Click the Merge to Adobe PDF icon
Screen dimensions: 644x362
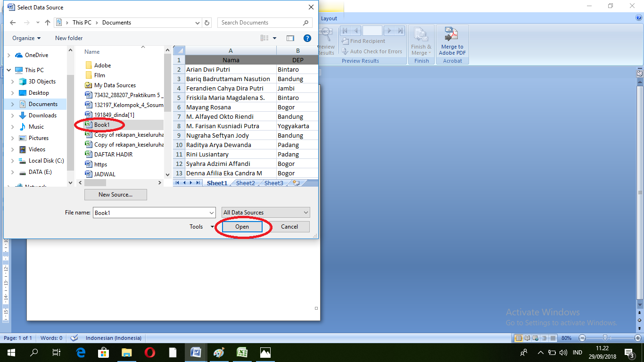[x=452, y=35]
